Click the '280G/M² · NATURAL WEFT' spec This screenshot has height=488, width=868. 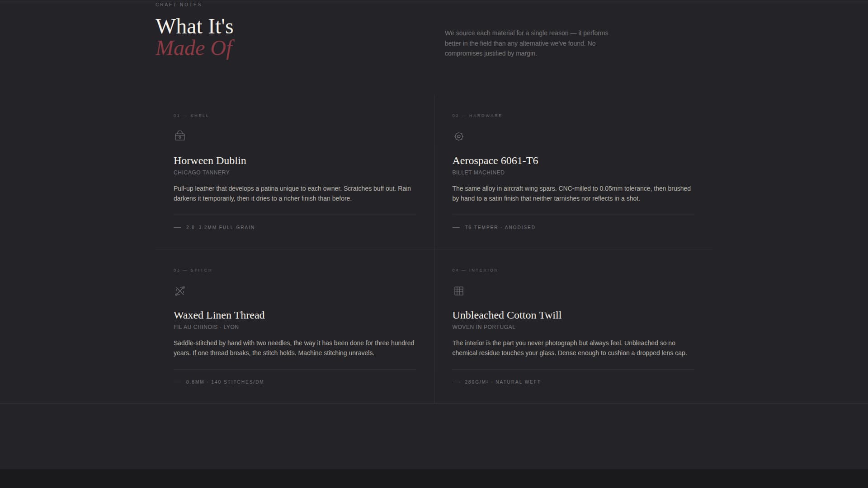click(x=503, y=382)
